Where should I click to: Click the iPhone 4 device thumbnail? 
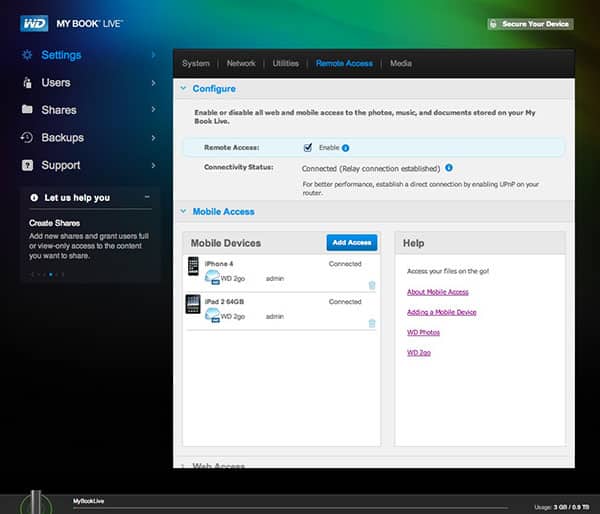click(193, 266)
